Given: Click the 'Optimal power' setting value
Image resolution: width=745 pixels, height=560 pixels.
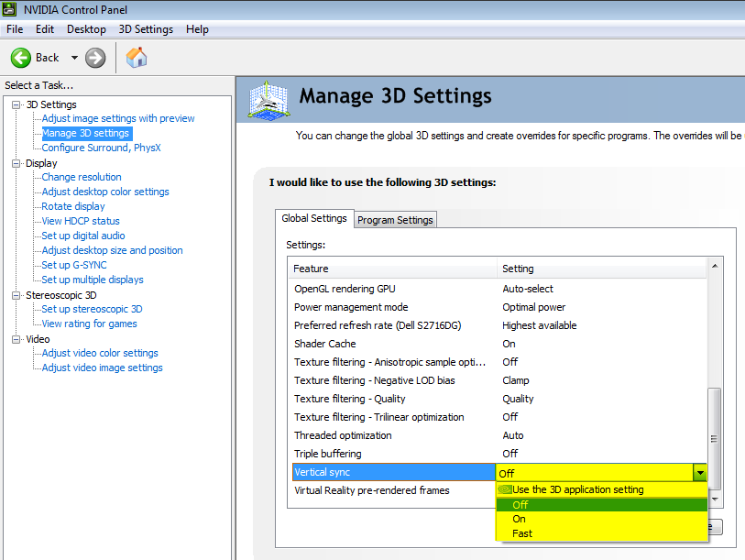Looking at the screenshot, I should pos(534,307).
